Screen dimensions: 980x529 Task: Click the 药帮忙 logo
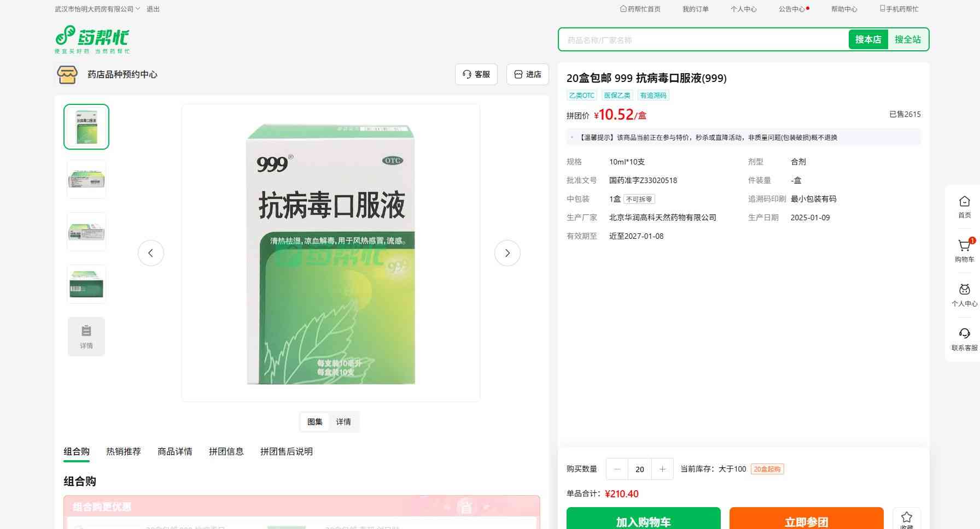click(x=92, y=39)
